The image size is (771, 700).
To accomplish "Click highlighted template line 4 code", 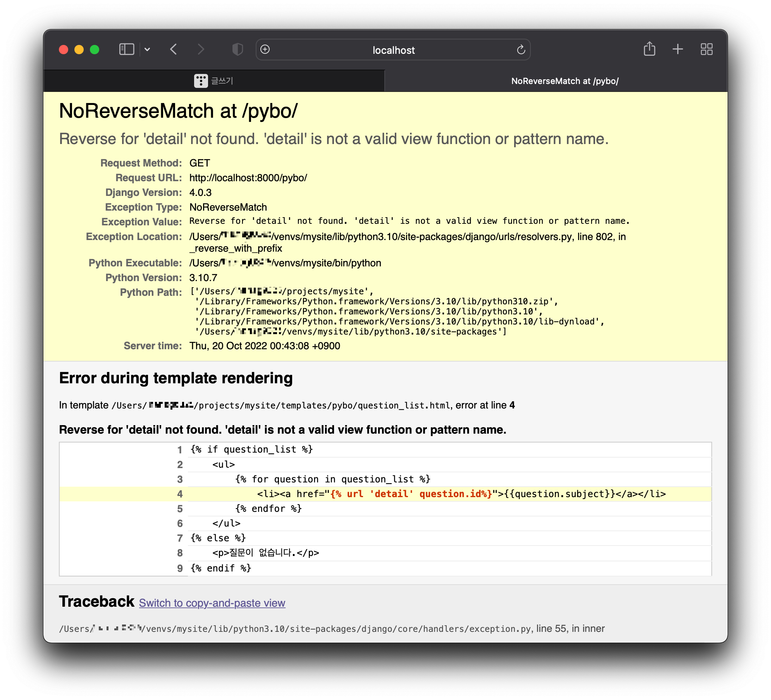I will point(461,494).
